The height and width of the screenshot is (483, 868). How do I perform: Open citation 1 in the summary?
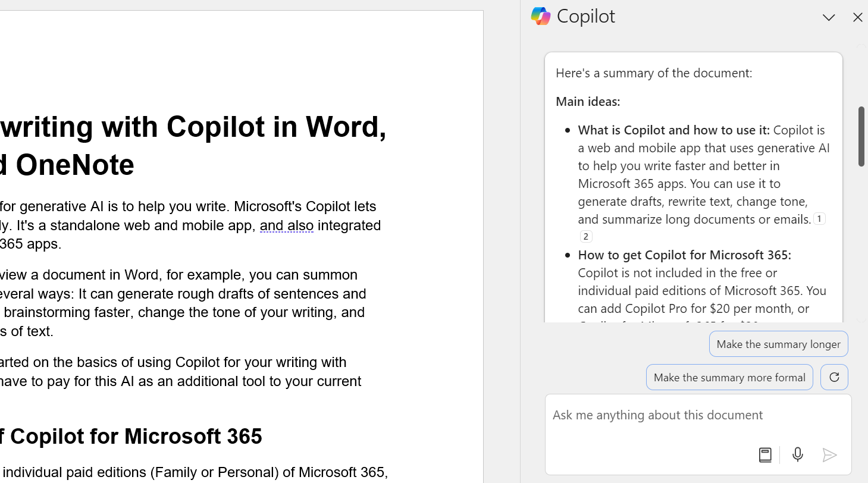(819, 218)
